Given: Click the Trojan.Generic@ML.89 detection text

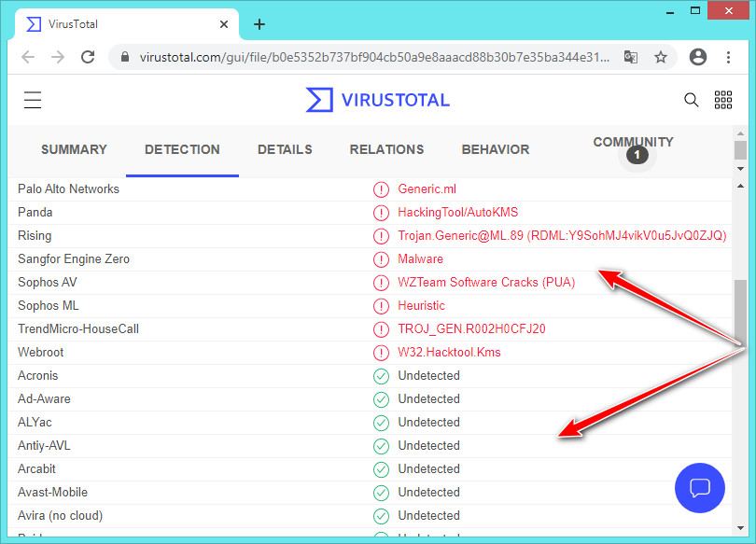Looking at the screenshot, I should [x=562, y=236].
